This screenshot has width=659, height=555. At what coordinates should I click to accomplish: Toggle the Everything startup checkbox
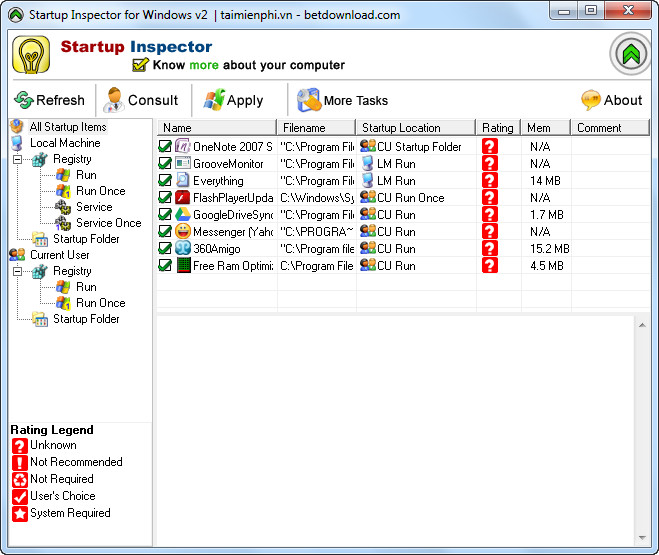pos(165,180)
